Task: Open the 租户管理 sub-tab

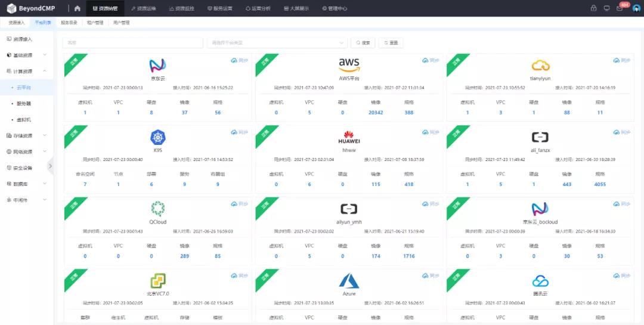Action: 95,23
